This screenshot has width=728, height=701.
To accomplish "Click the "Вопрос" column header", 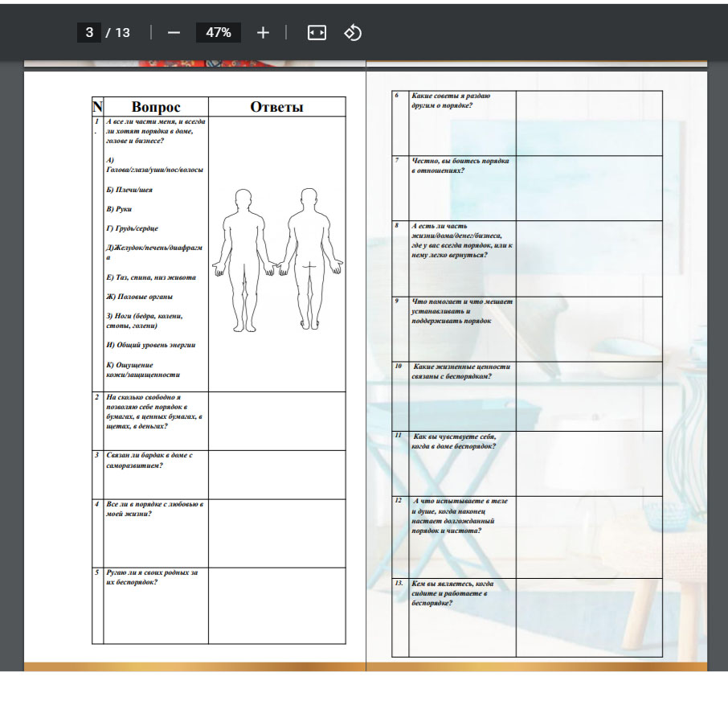I will [156, 108].
